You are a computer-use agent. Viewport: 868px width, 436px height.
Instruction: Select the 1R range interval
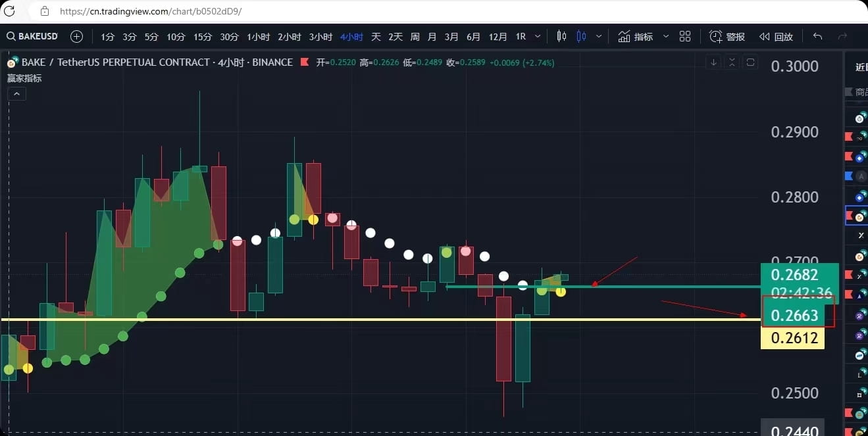point(521,37)
